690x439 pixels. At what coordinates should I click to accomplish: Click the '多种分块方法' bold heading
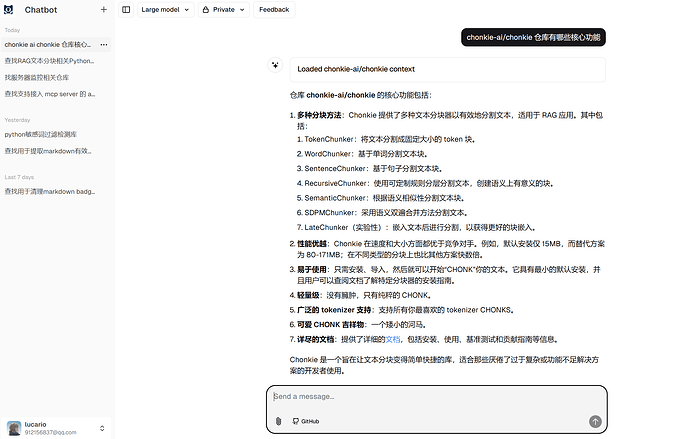319,115
